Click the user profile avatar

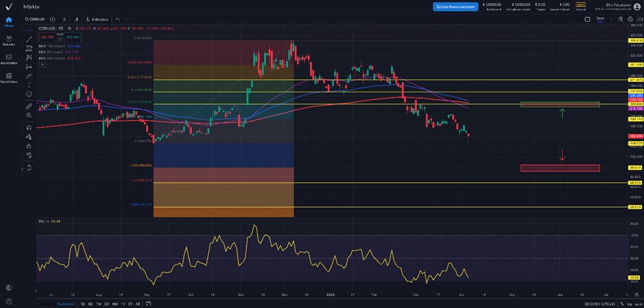pyautogui.click(x=637, y=7)
